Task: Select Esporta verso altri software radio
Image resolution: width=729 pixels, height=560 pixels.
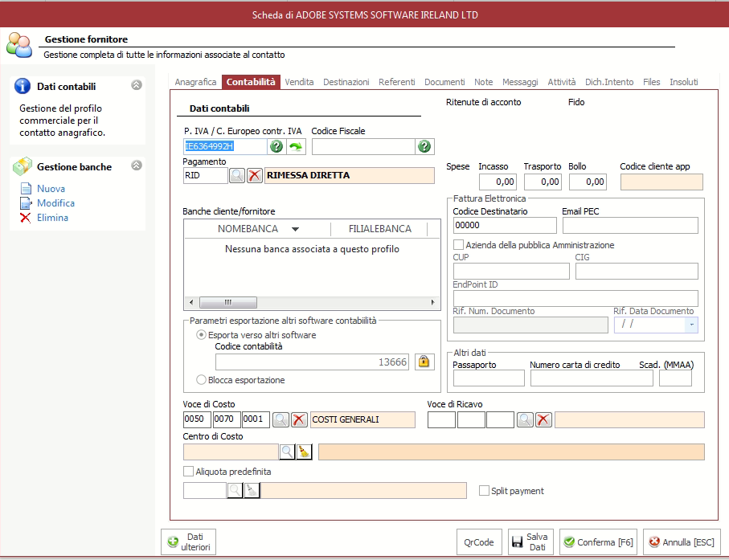Action: (x=201, y=335)
